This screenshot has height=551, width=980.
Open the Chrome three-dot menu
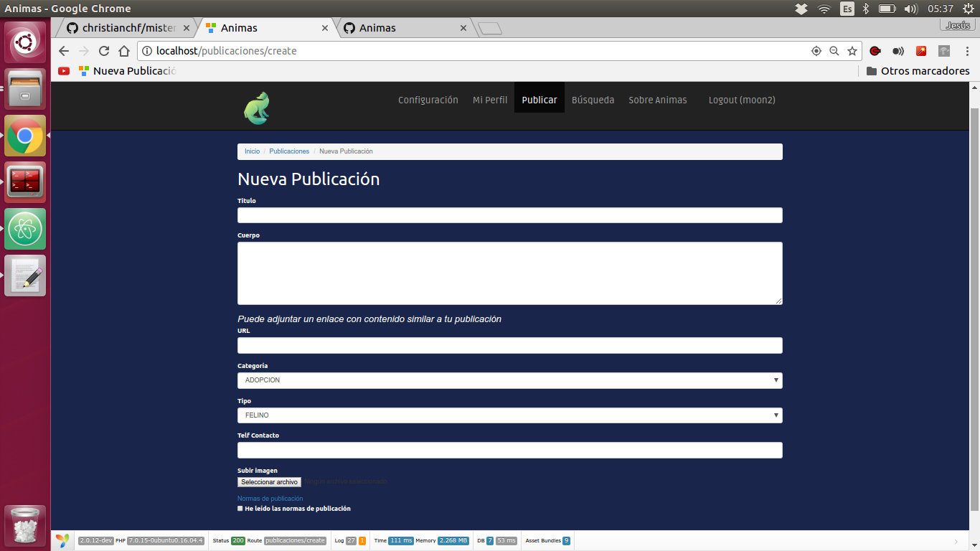[x=966, y=51]
